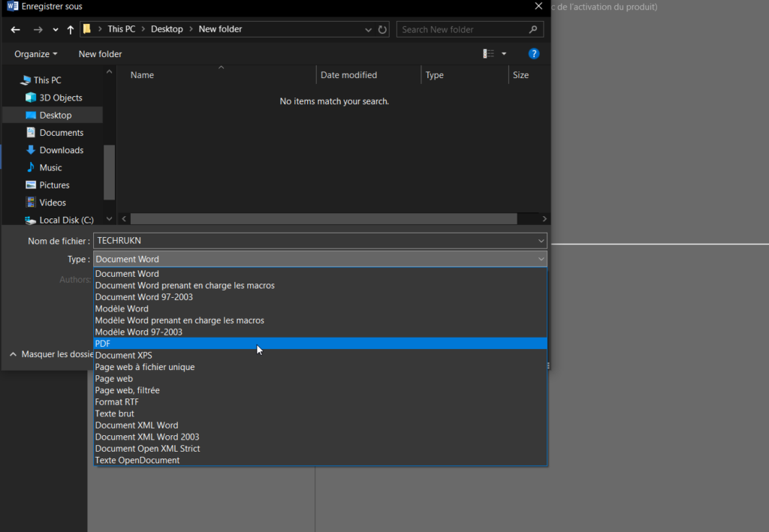Select plain Page web format

click(x=320, y=379)
